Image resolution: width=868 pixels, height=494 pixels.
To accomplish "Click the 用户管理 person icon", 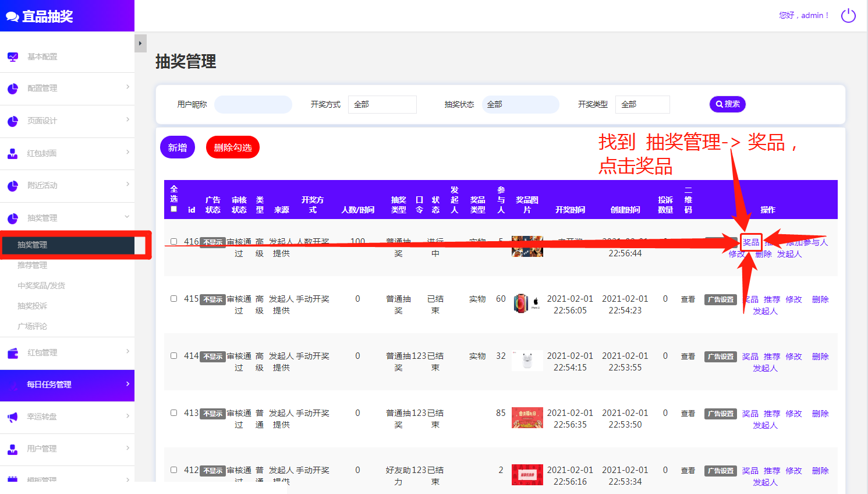I will pos(13,449).
